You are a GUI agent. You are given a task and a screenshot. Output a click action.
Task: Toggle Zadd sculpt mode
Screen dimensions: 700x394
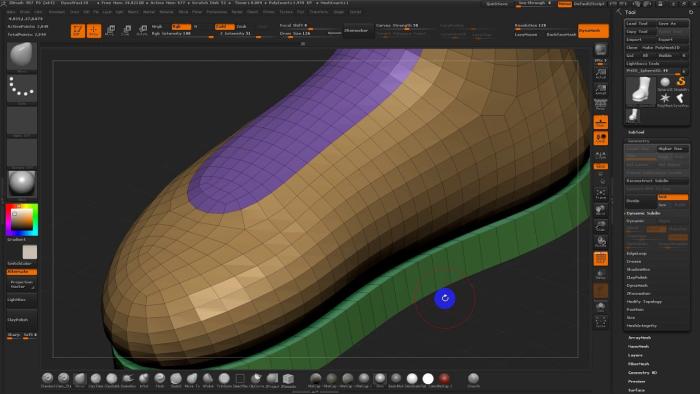(224, 27)
